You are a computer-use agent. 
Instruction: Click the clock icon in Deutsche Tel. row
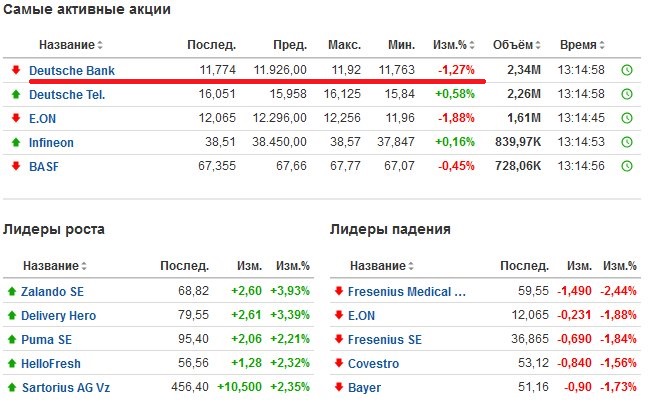(627, 94)
